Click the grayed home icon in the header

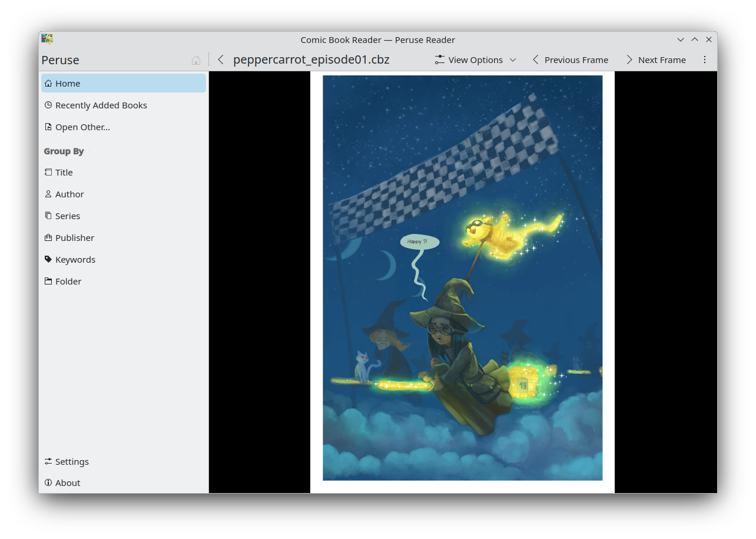click(x=196, y=60)
